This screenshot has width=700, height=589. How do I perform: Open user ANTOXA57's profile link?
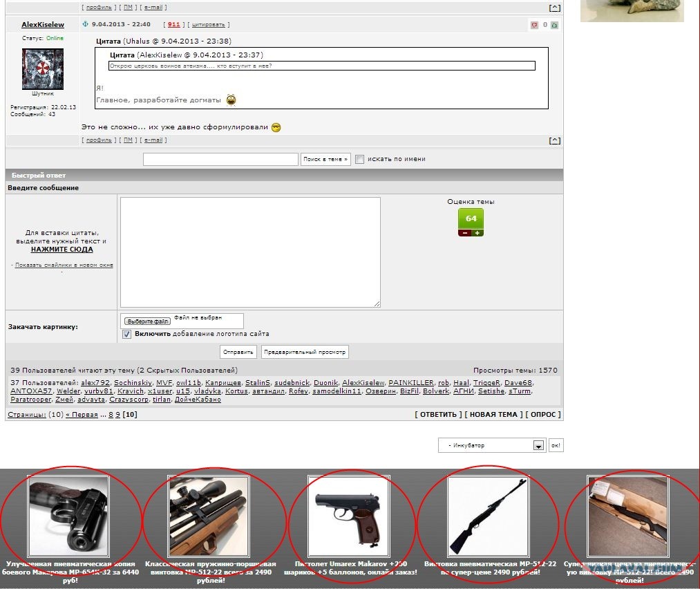coord(31,391)
